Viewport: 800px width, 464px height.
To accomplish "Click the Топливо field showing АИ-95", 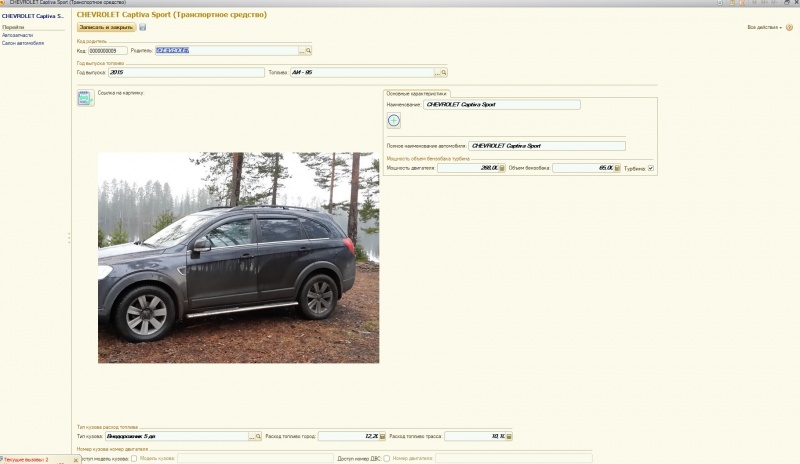I will tap(362, 72).
